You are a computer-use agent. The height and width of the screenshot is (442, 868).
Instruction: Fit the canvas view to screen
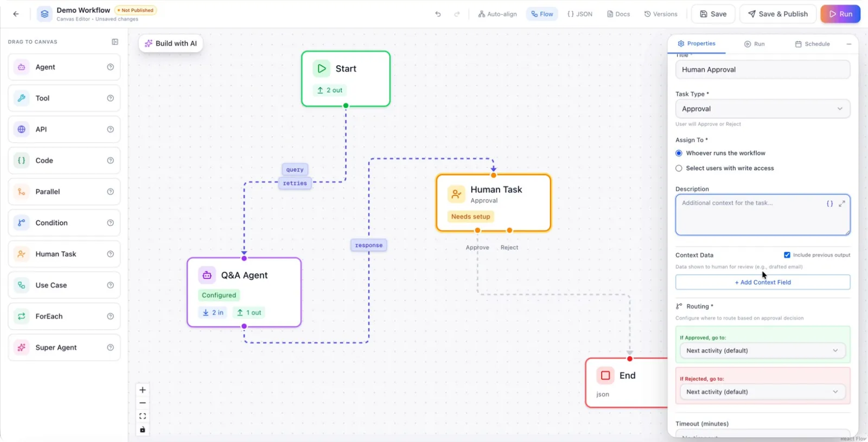pos(143,417)
